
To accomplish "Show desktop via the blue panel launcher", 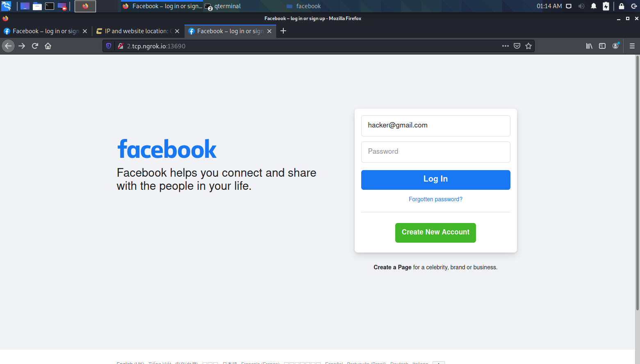I will click(25, 6).
